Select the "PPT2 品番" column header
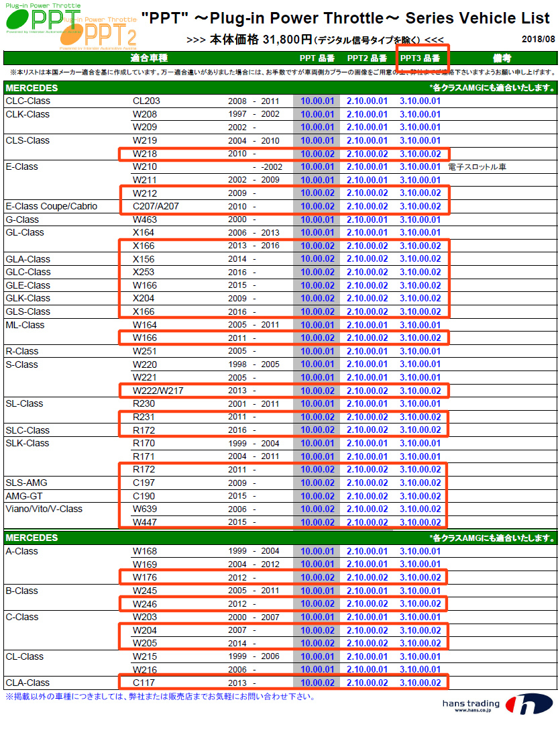 pos(367,58)
